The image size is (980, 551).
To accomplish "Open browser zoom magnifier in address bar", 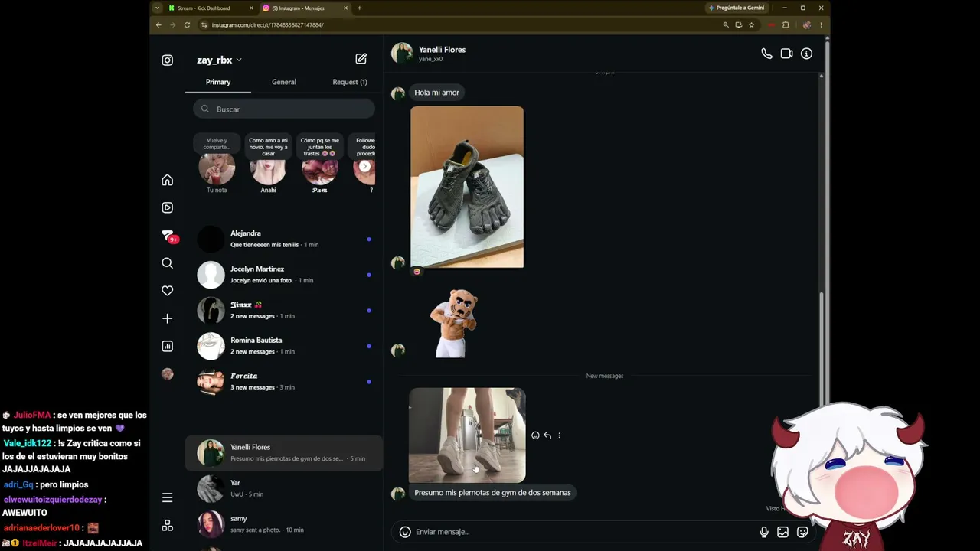I will 726,25.
